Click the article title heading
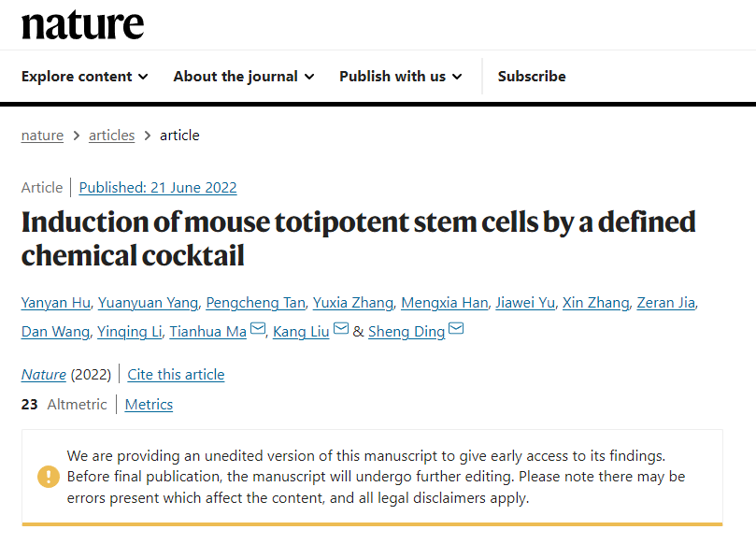The width and height of the screenshot is (756, 544). point(358,238)
